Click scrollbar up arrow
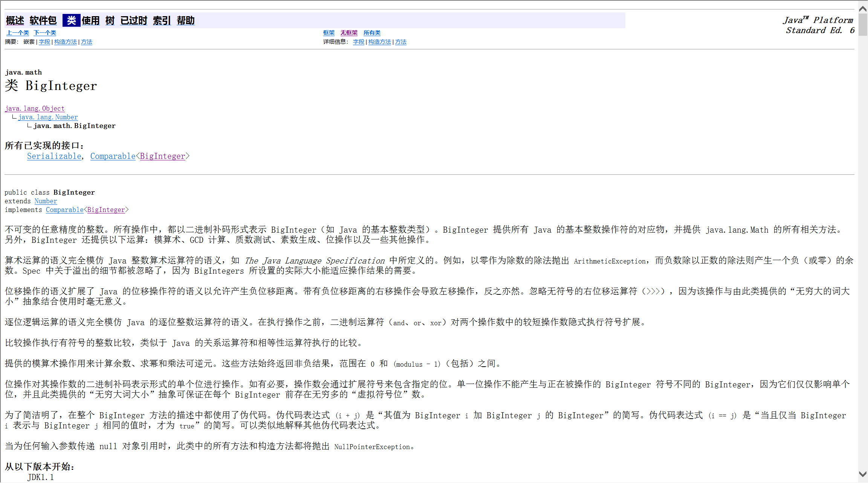The width and height of the screenshot is (868, 483). 863,9
